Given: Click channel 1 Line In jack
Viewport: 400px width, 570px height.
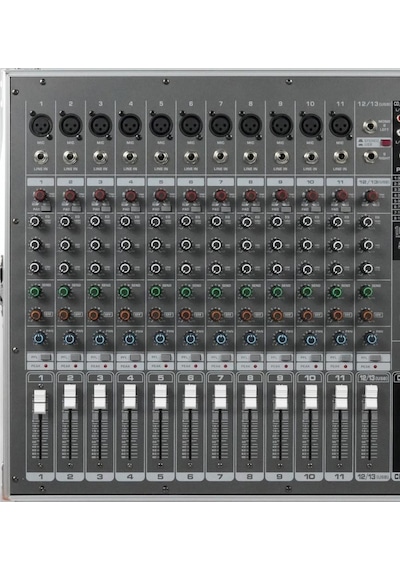Looking at the screenshot, I should click(41, 157).
